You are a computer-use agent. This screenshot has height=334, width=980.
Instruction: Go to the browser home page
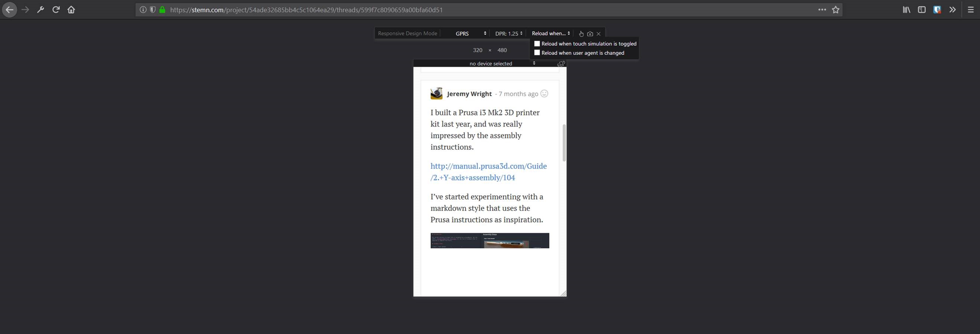(71, 10)
